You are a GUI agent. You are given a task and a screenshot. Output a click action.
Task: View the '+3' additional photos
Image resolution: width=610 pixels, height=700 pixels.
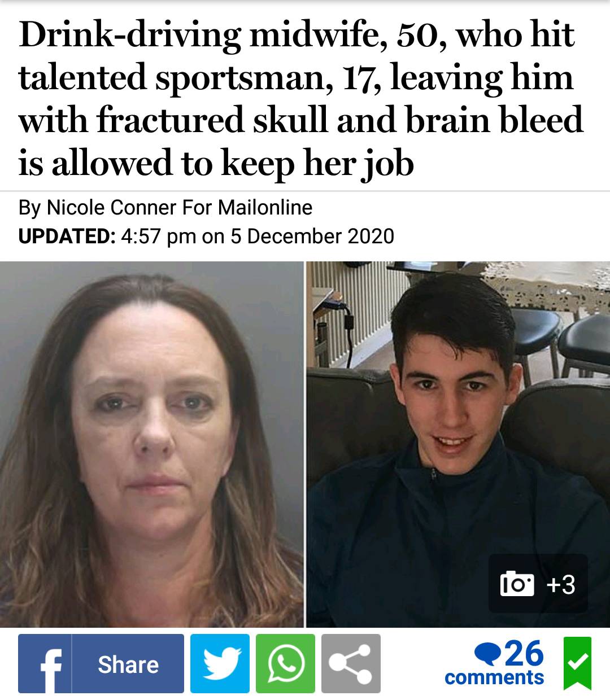coord(561,584)
